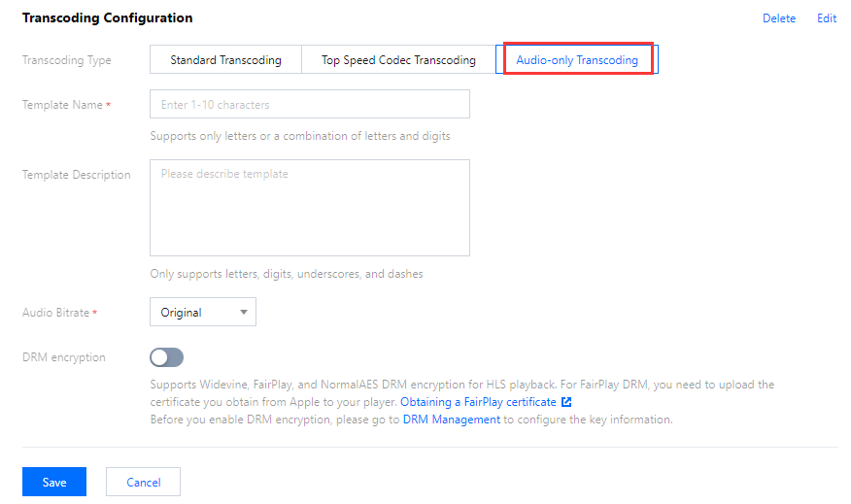Switch to Top Speed Codec Transcoding
This screenshot has height=504, width=851.
(398, 60)
